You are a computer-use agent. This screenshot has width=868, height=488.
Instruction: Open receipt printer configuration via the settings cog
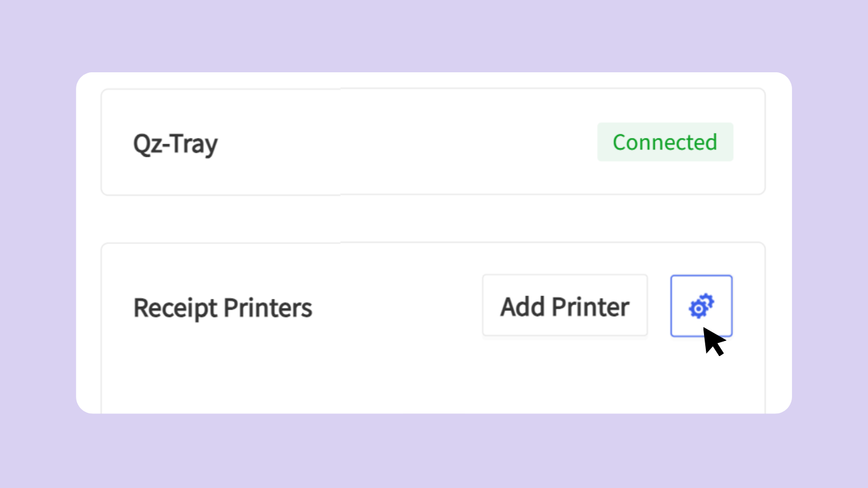coord(701,305)
